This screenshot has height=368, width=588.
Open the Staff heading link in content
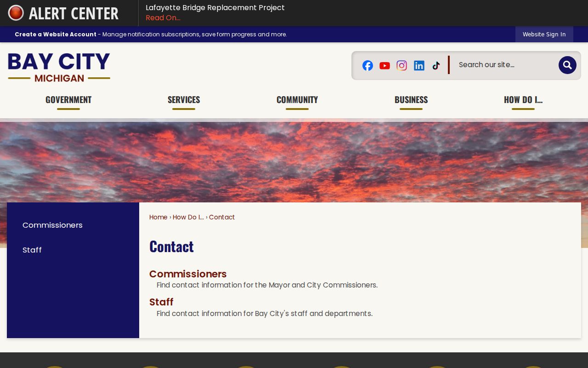tap(161, 302)
